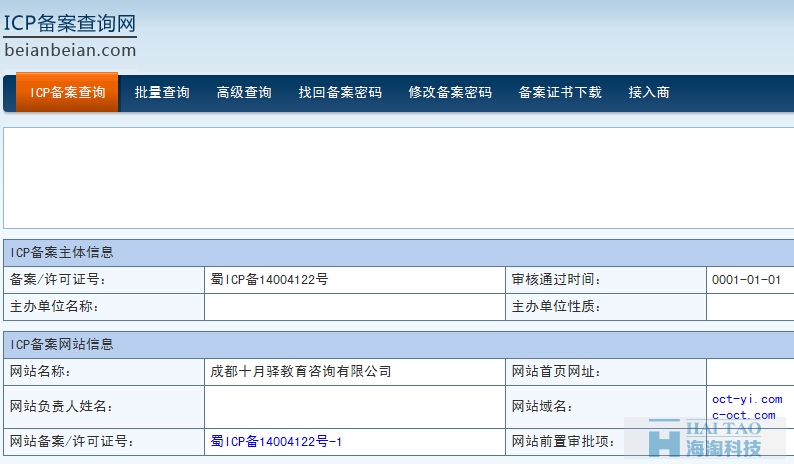Click the 网站首页网址 label

pyautogui.click(x=556, y=371)
